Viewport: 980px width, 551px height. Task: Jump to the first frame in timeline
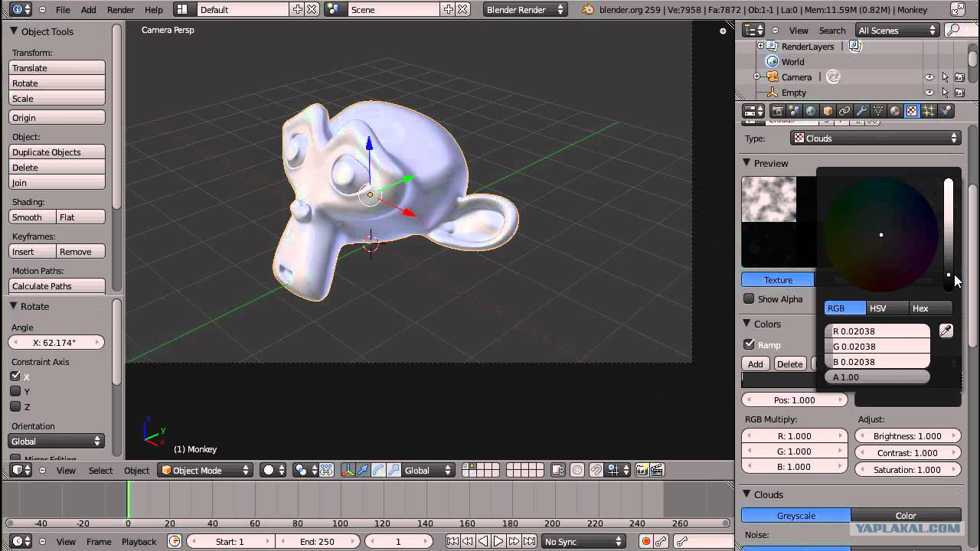(x=452, y=541)
